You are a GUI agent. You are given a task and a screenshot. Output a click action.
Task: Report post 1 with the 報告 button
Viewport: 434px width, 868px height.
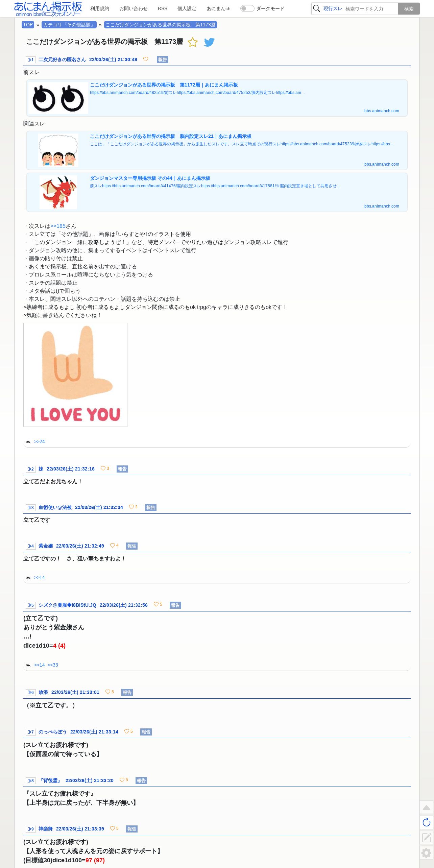(163, 60)
